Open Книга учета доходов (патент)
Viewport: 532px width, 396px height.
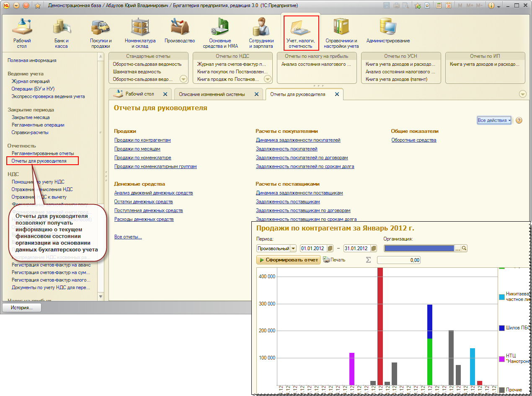click(396, 79)
